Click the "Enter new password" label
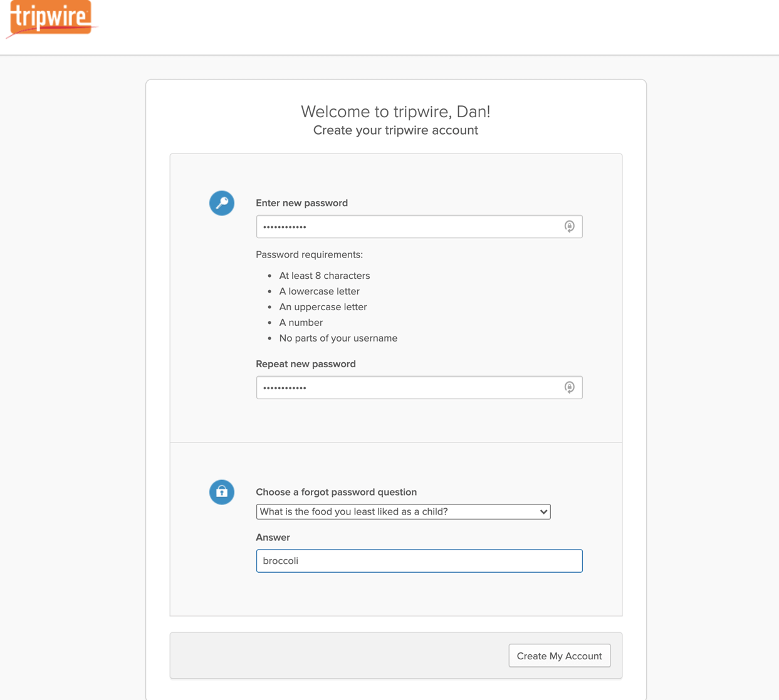The width and height of the screenshot is (779, 700). [x=301, y=203]
